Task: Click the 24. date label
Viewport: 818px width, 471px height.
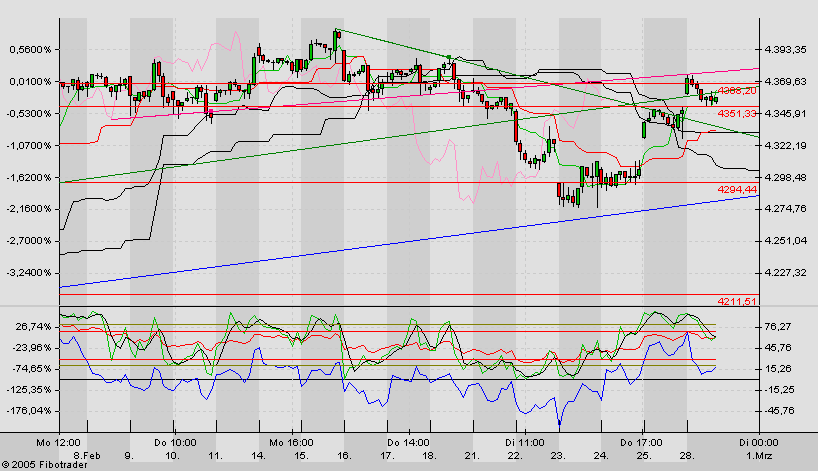Action: pos(601,455)
